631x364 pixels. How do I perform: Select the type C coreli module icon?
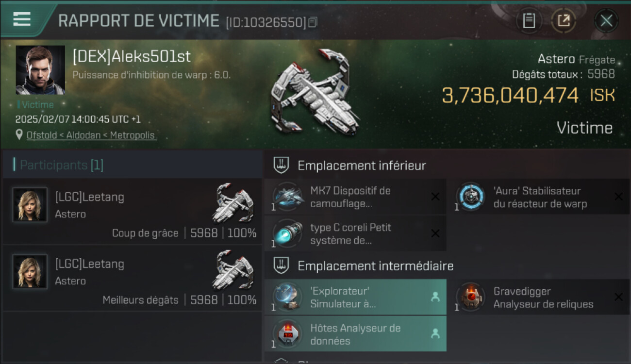click(288, 233)
